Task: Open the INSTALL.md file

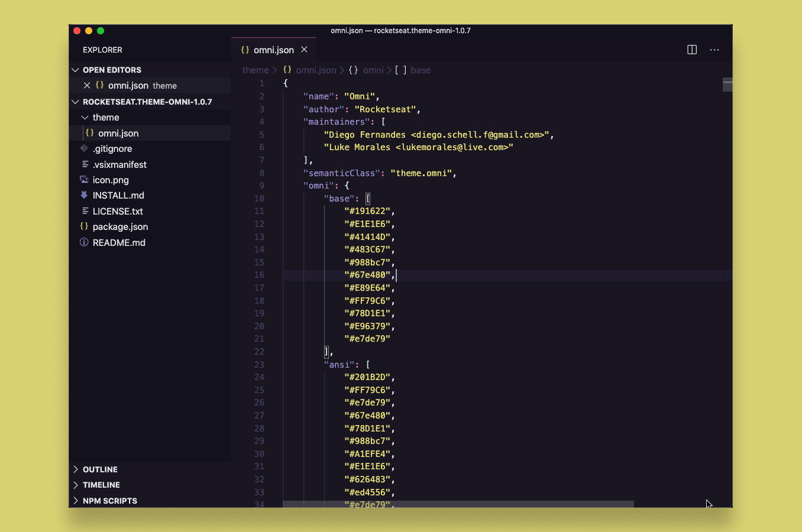Action: (x=117, y=195)
